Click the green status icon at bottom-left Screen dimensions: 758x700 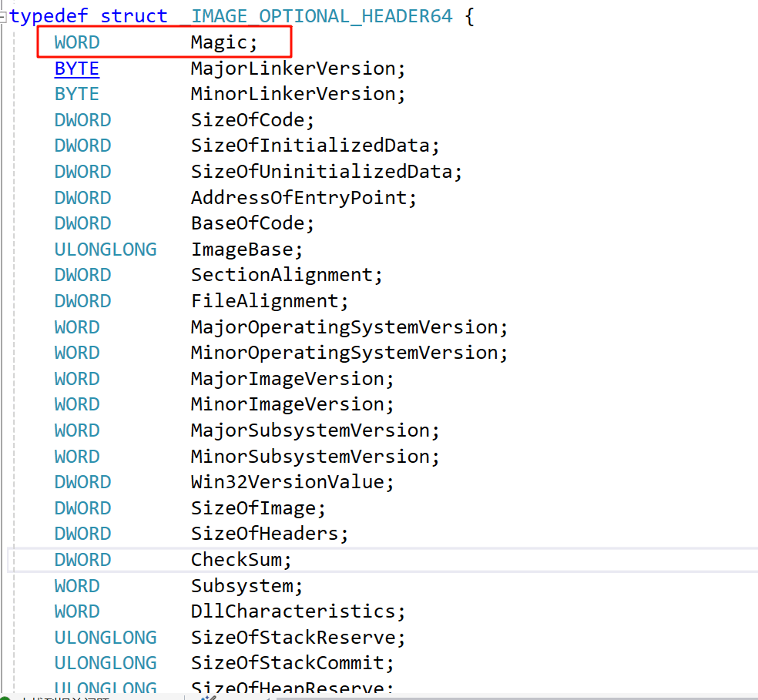click(5, 697)
